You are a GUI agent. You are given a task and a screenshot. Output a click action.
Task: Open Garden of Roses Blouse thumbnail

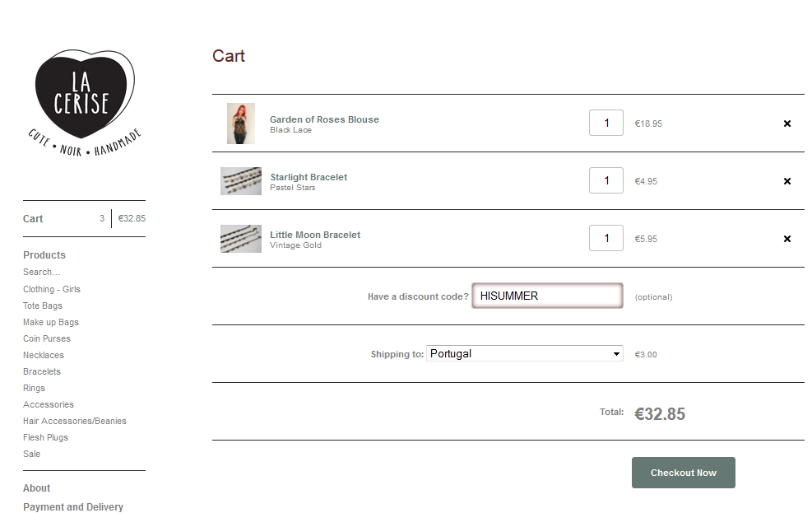[241, 124]
